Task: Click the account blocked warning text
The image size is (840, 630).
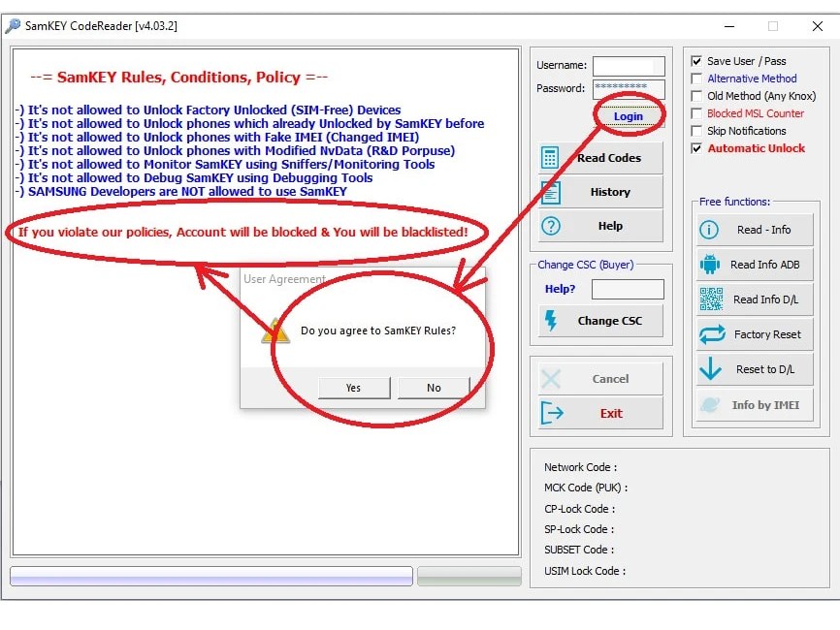Action: pyautogui.click(x=243, y=233)
